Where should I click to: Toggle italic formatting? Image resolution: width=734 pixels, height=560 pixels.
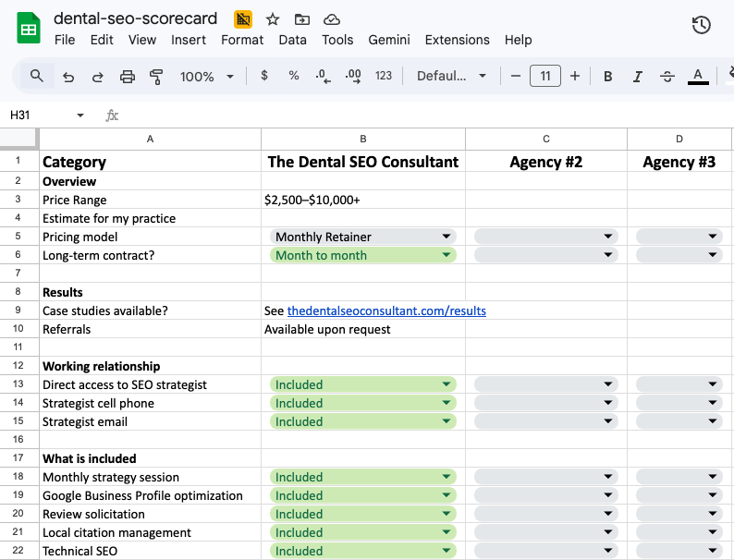637,77
